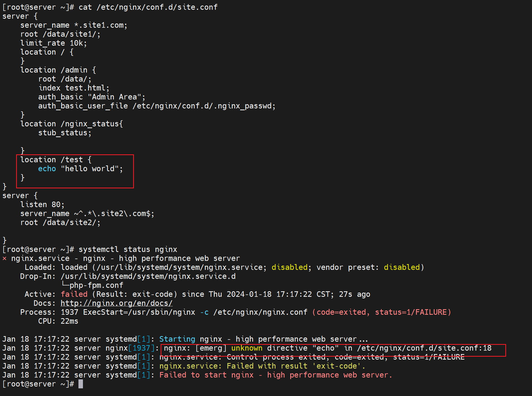Click the red X service failed marker

4,259
